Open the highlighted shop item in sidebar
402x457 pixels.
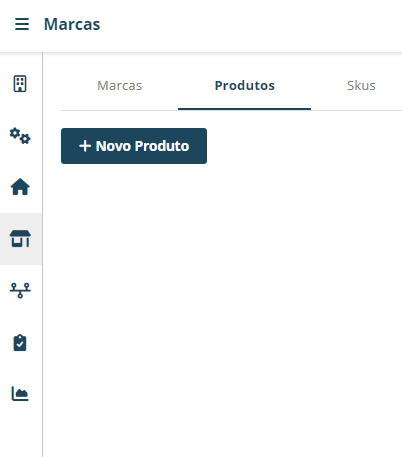tap(20, 239)
